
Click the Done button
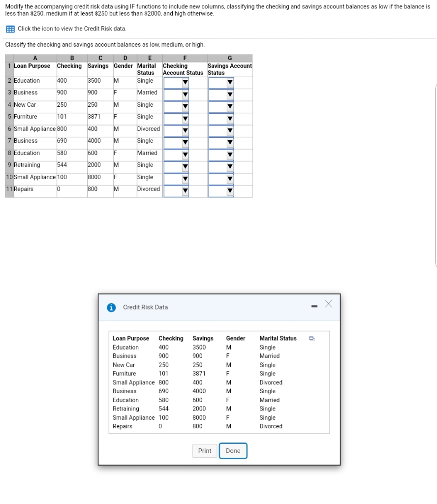(x=233, y=450)
